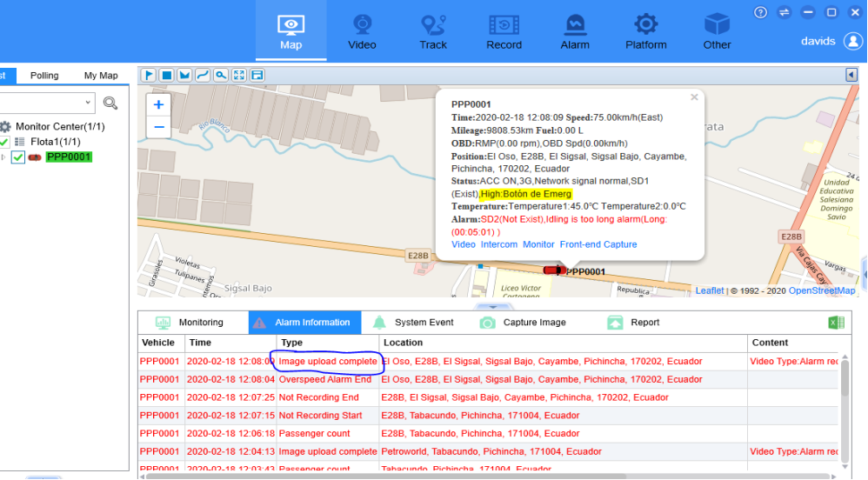
Task: Select the Not Recording Start row
Action: click(x=488, y=416)
